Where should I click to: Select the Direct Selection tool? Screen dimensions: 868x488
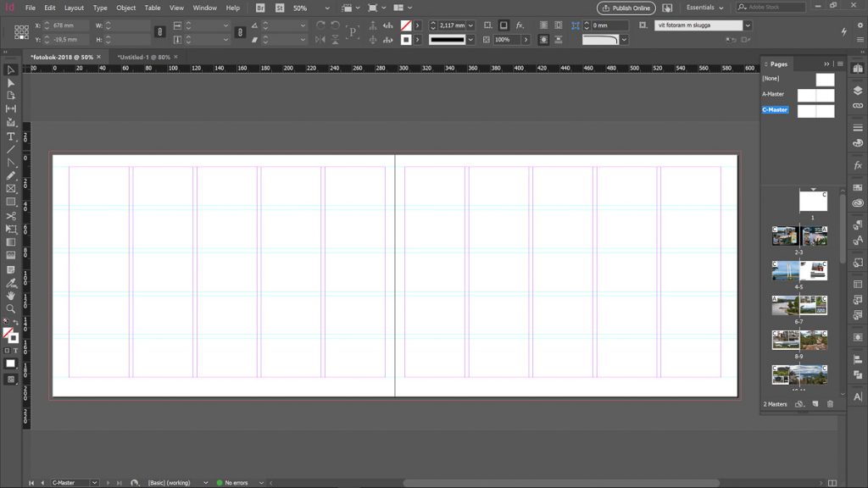click(10, 83)
